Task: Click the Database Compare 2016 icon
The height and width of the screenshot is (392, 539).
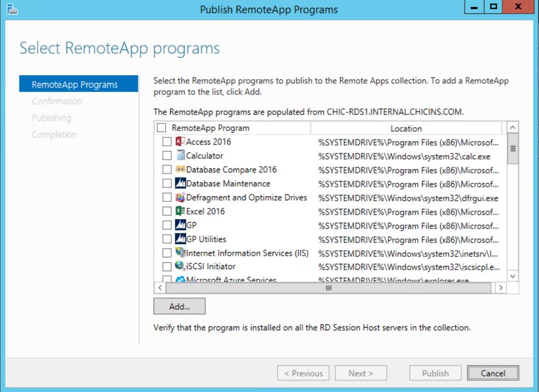Action: pyautogui.click(x=180, y=169)
